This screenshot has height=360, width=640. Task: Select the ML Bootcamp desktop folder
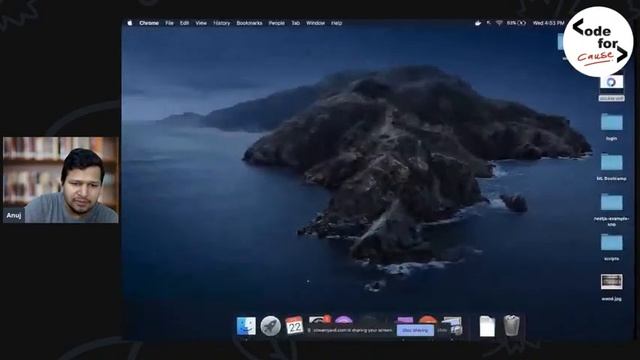(x=611, y=167)
